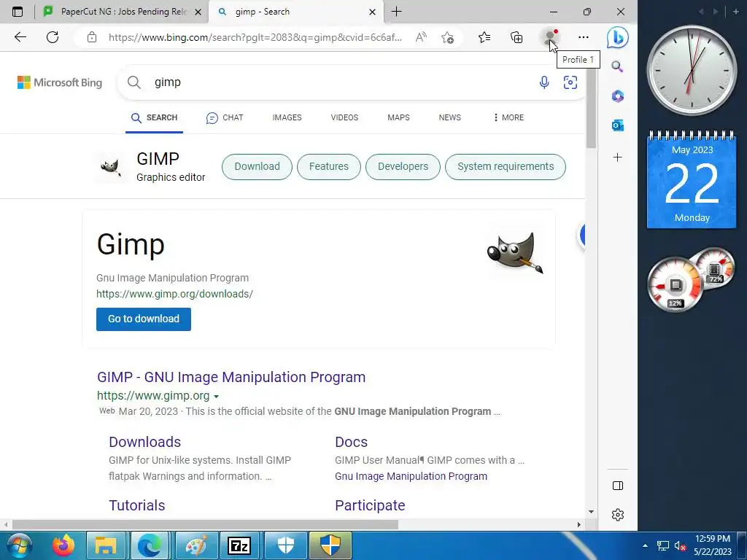Open the tab actions menu icon
747x560 pixels.
coord(18,12)
